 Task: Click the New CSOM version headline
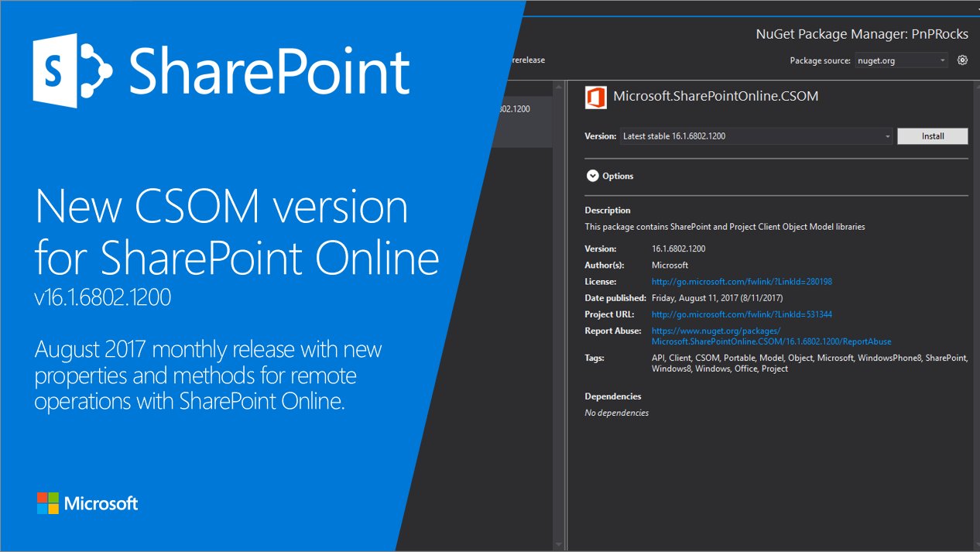(221, 207)
